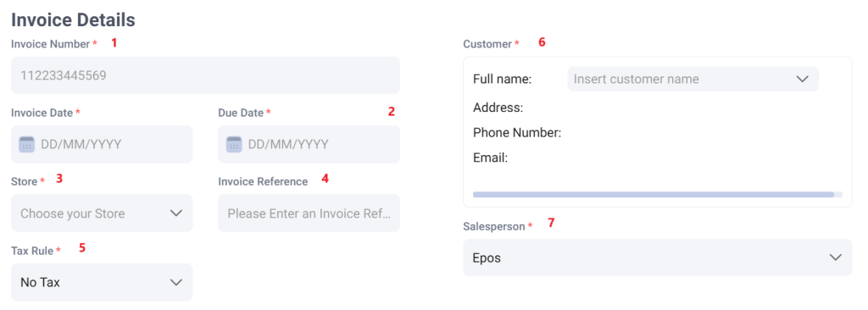Viewport: 868px width, 310px height.
Task: Focus the Due Date DD/MM/YYYY field
Action: 309,144
